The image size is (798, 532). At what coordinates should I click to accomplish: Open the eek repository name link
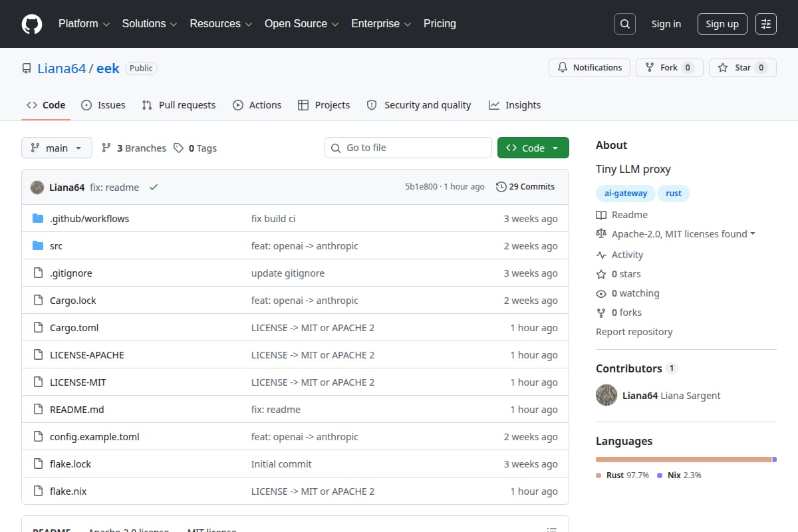point(108,68)
